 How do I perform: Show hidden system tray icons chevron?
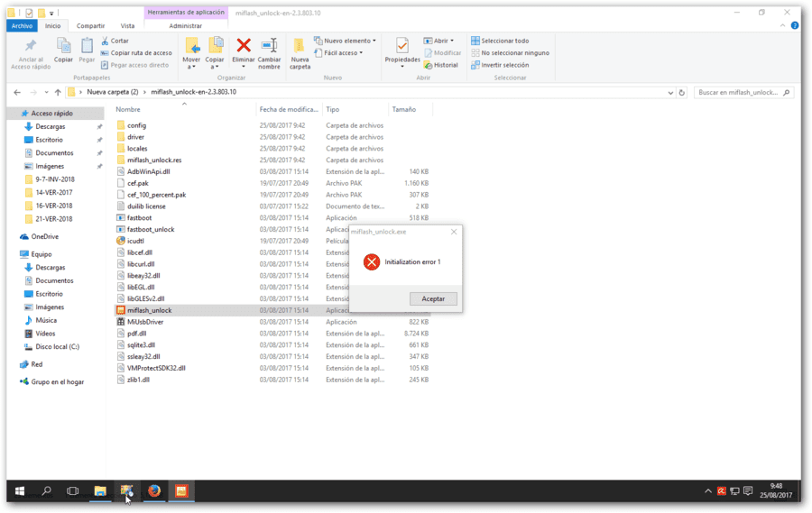[707, 491]
